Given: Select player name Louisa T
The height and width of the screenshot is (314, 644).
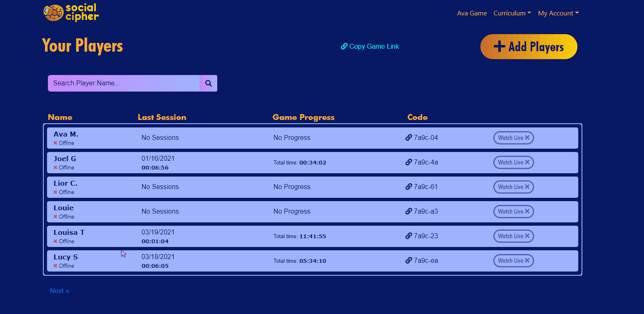Looking at the screenshot, I should pos(69,232).
